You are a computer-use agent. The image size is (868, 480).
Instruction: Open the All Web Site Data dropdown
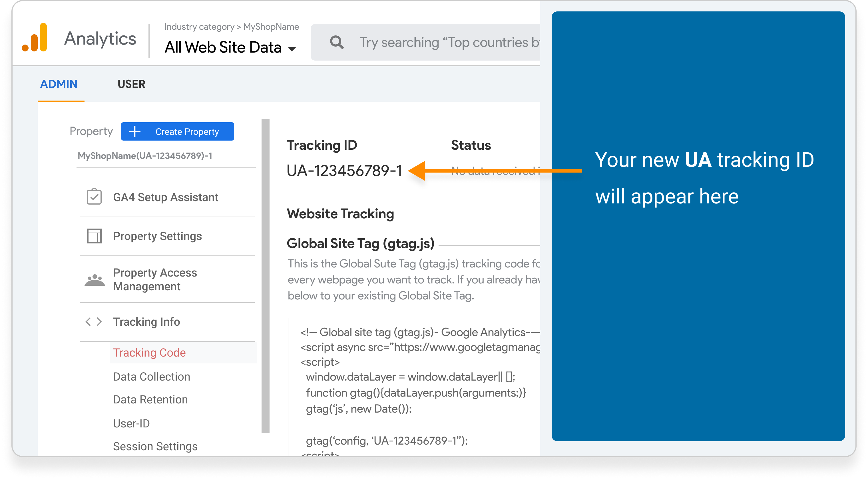click(230, 47)
